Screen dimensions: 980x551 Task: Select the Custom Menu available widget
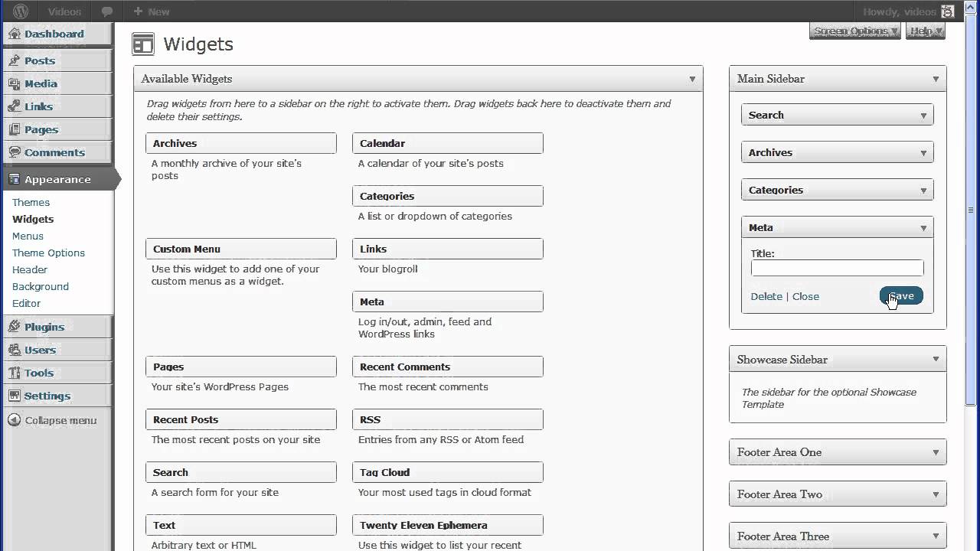(x=241, y=249)
